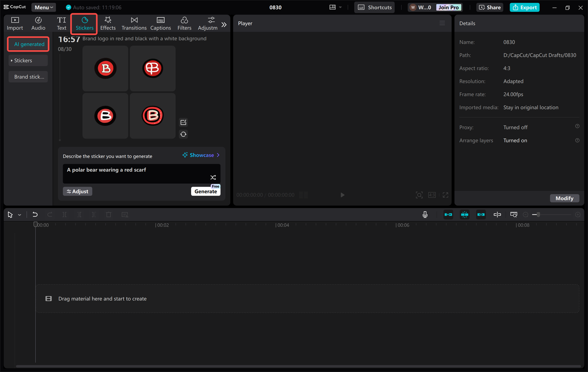Image resolution: width=588 pixels, height=372 pixels.
Task: Click the voiceover microphone icon above timeline
Action: (x=425, y=214)
